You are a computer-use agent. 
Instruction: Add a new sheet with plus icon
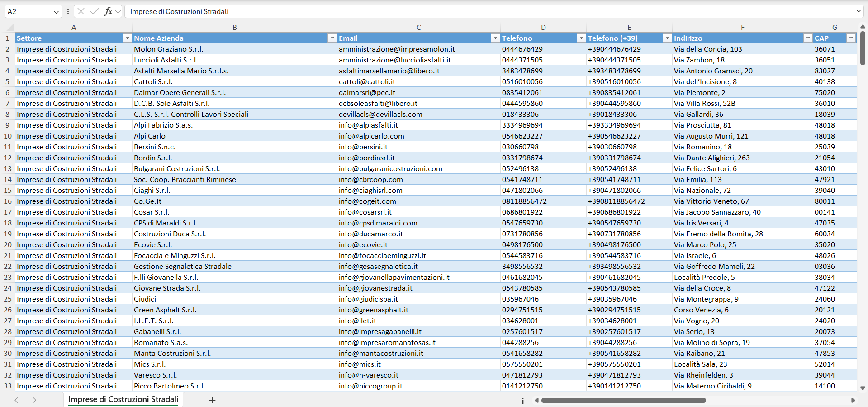tap(212, 400)
